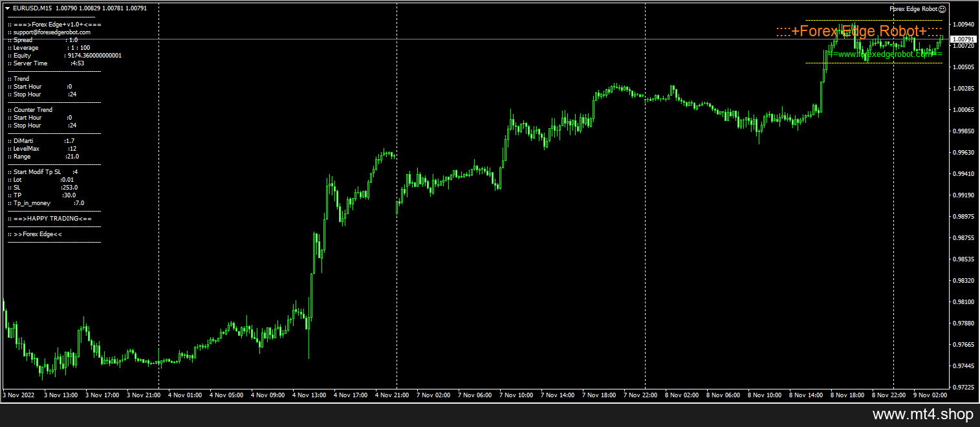Click the ===>Forex Edge+v1.0+<=== header line
This screenshot has height=427, width=980.
[54, 24]
